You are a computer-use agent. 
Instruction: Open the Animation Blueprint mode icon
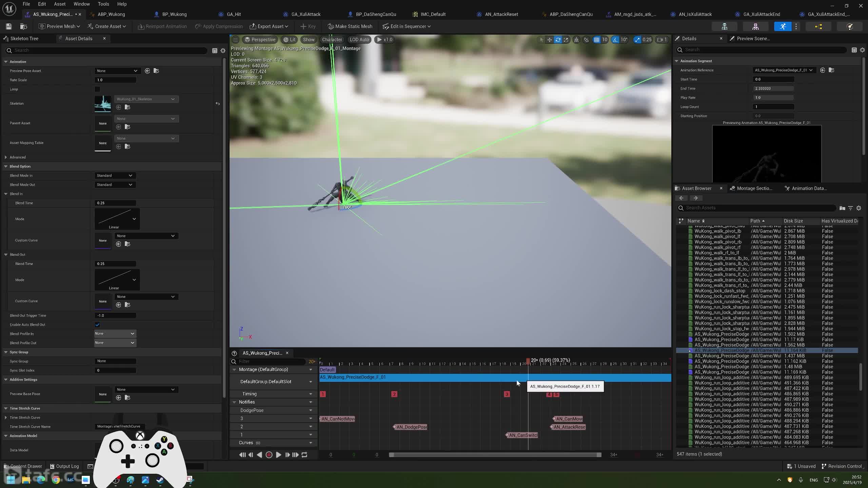tap(818, 26)
